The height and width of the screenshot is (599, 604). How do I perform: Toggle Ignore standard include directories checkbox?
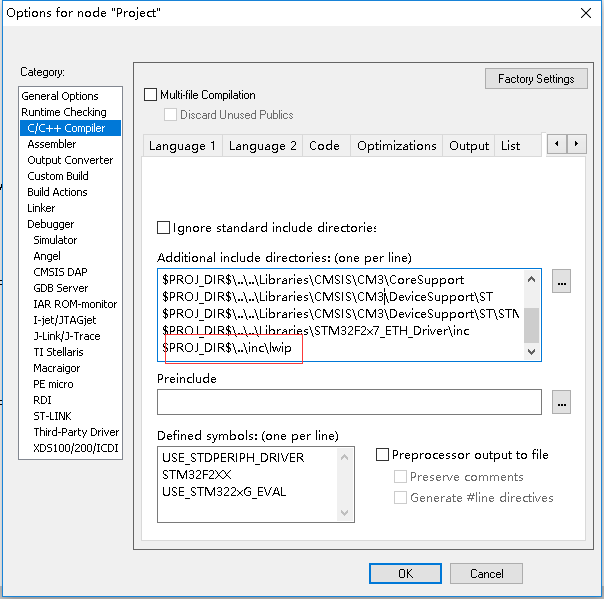point(163,228)
